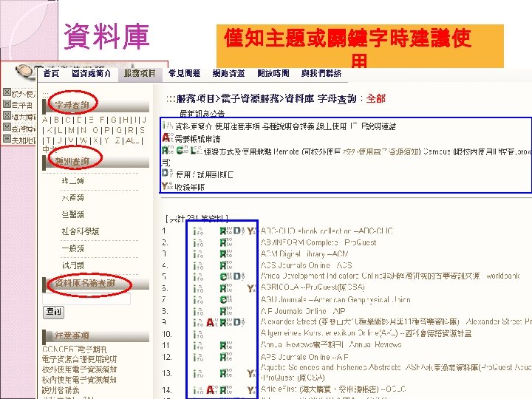Click Remote icon for AIP Journals Online

coord(226,311)
